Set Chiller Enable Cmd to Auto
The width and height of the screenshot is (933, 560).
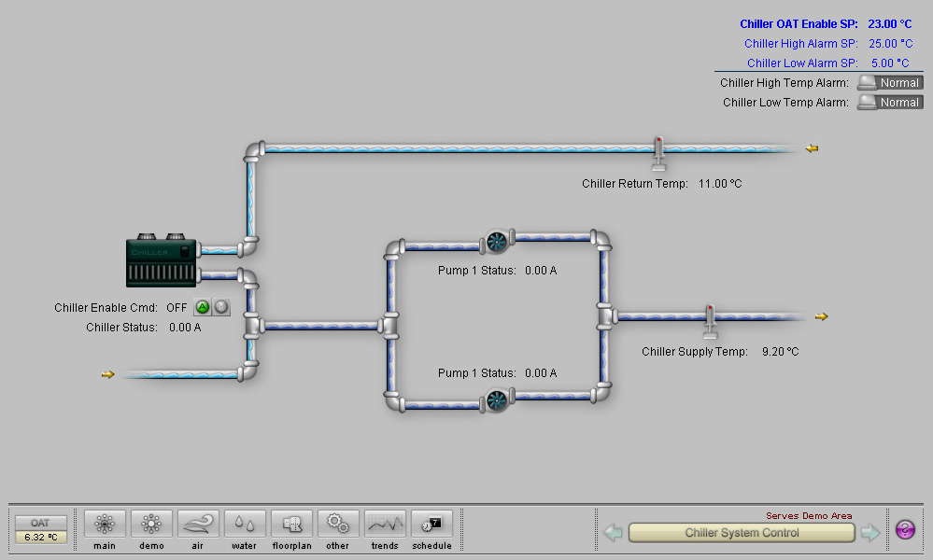click(x=203, y=307)
